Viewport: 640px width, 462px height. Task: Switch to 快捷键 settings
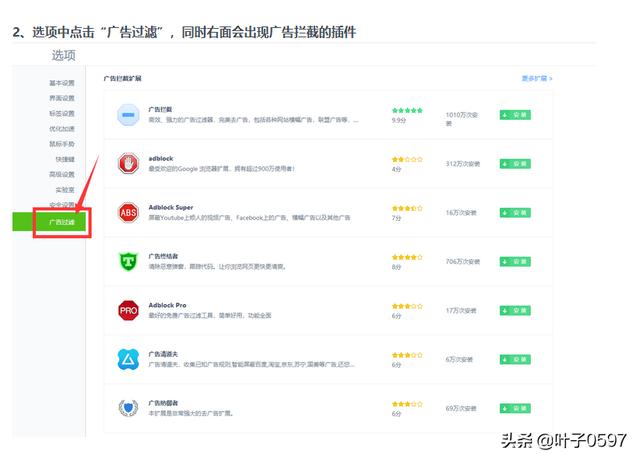tap(64, 159)
